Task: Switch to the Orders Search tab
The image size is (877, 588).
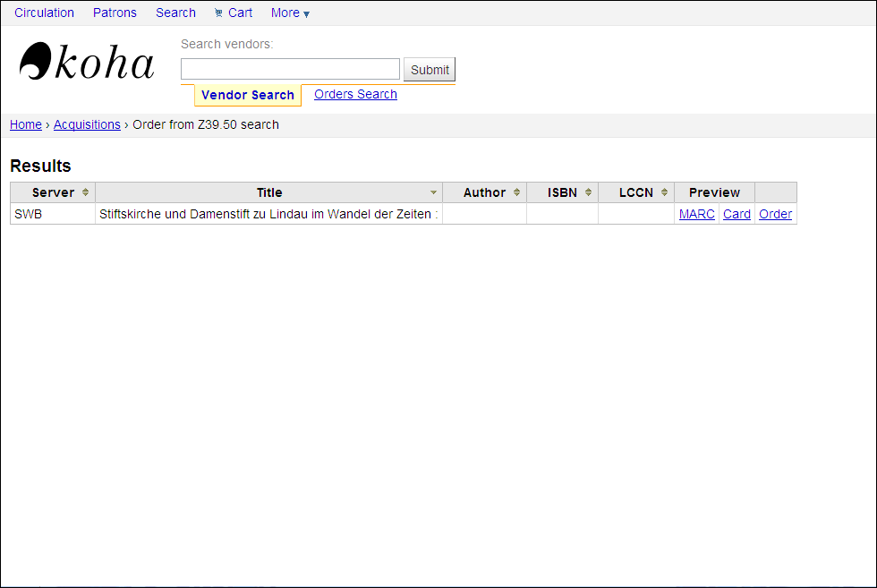Action: tap(355, 94)
